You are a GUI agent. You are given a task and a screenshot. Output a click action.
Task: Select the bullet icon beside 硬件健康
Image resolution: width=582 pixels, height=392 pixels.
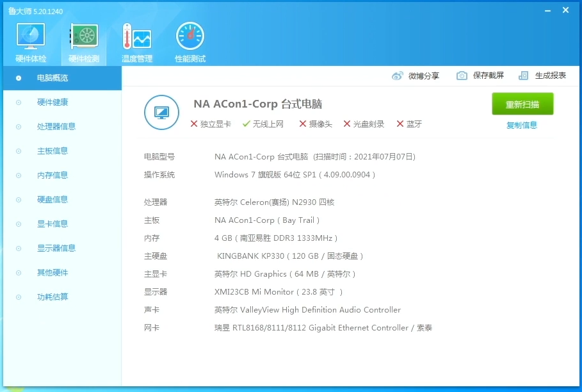click(x=19, y=102)
